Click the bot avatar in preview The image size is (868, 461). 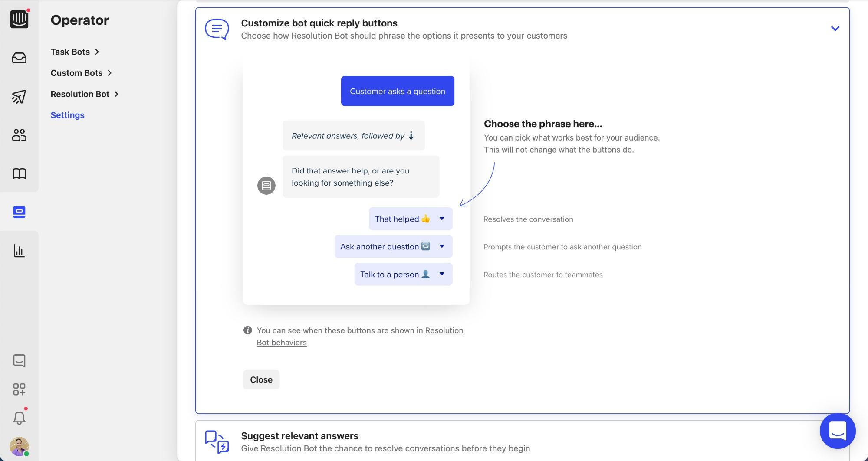266,186
